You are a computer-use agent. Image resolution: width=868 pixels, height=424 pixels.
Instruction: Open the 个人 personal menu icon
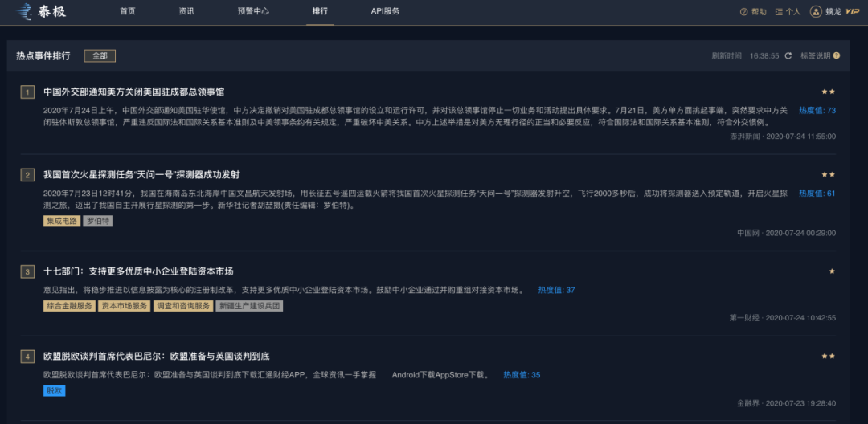[x=779, y=12]
